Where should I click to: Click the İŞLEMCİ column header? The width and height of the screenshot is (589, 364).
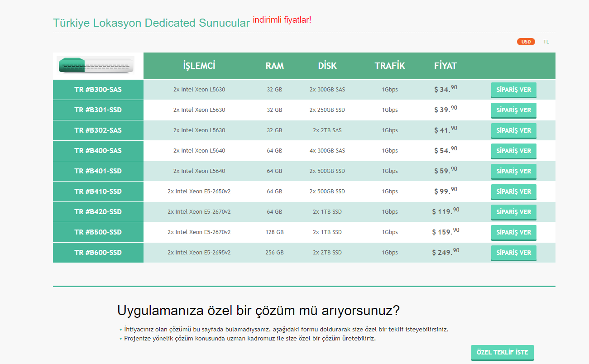[x=199, y=66]
